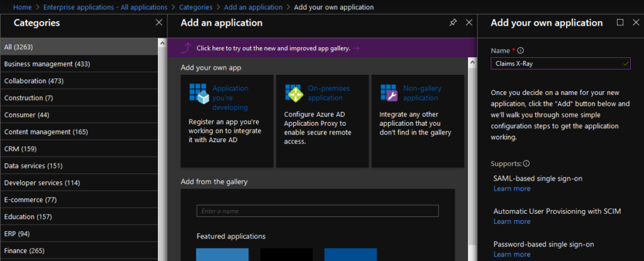The width and height of the screenshot is (644, 261).
Task: Pin the Add an application blade
Action: pyautogui.click(x=453, y=23)
